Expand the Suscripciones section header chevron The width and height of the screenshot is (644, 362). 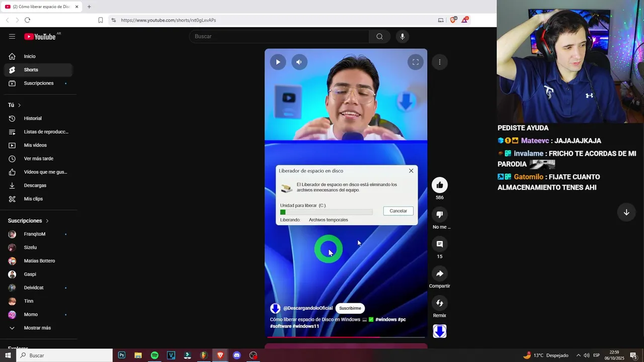point(47,221)
